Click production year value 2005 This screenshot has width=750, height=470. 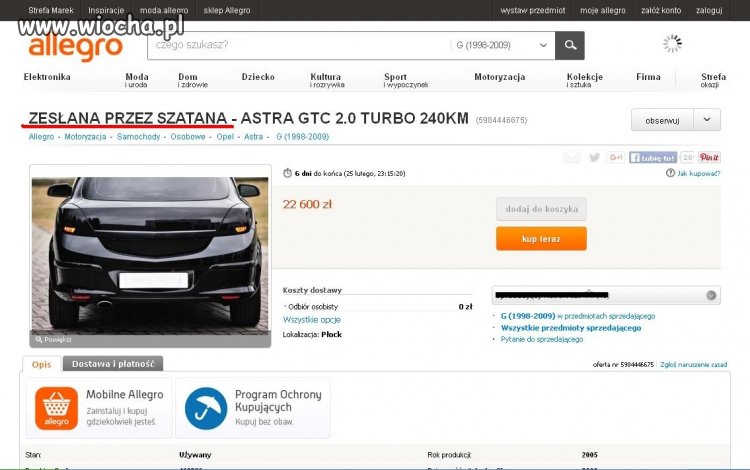point(589,455)
